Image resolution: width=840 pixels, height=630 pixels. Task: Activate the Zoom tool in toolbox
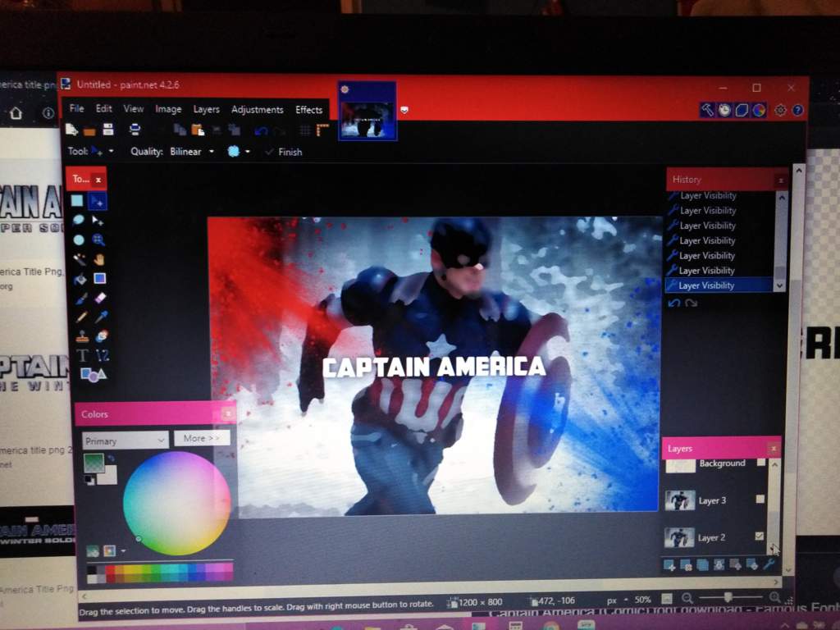click(x=98, y=240)
